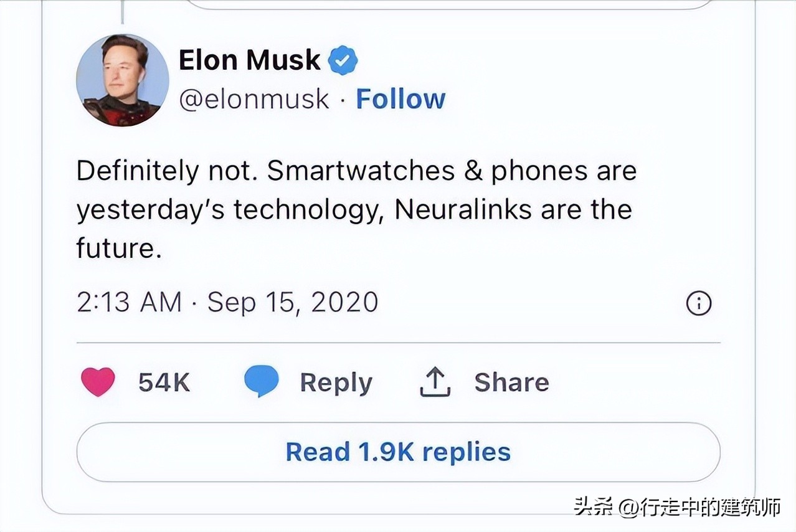Click the 54K likes count
This screenshot has height=532, width=796.
(x=164, y=382)
